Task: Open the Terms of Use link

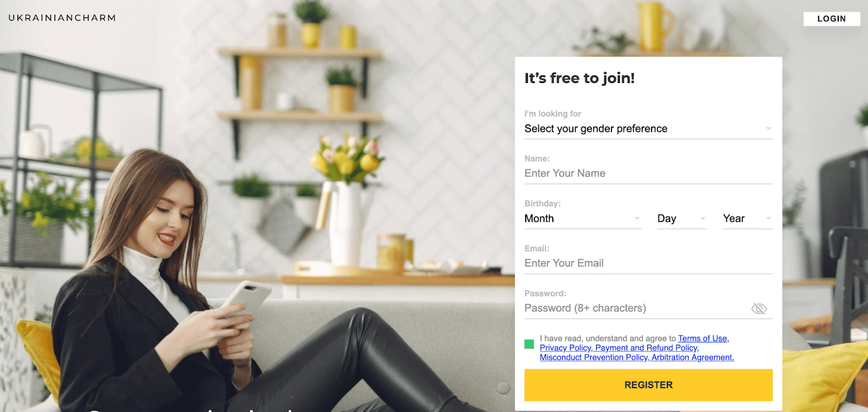Action: click(x=703, y=338)
